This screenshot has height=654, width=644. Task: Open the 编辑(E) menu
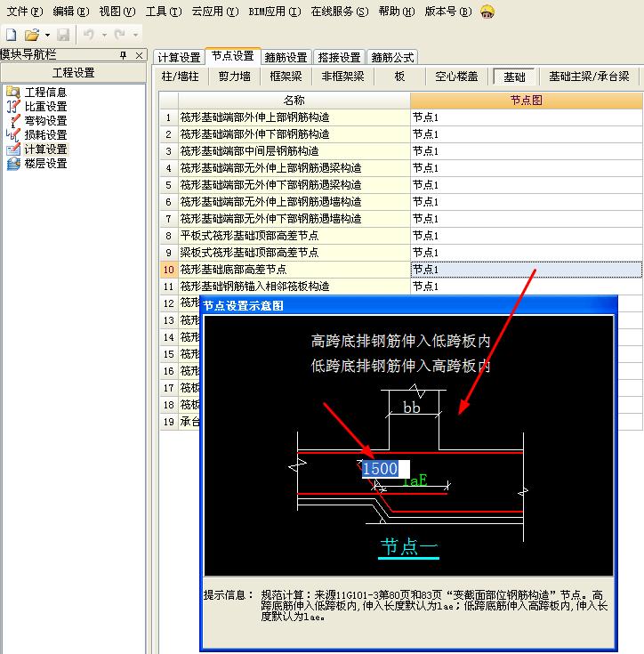point(71,12)
